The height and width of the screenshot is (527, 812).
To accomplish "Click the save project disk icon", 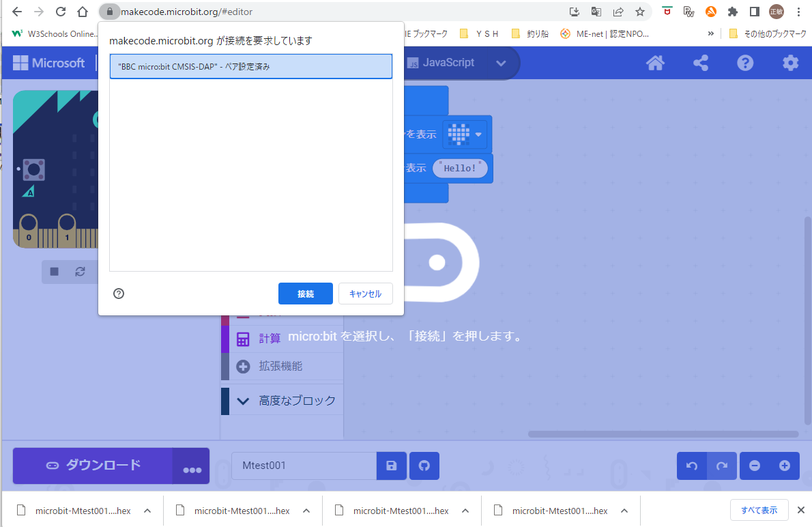I will [x=392, y=466].
